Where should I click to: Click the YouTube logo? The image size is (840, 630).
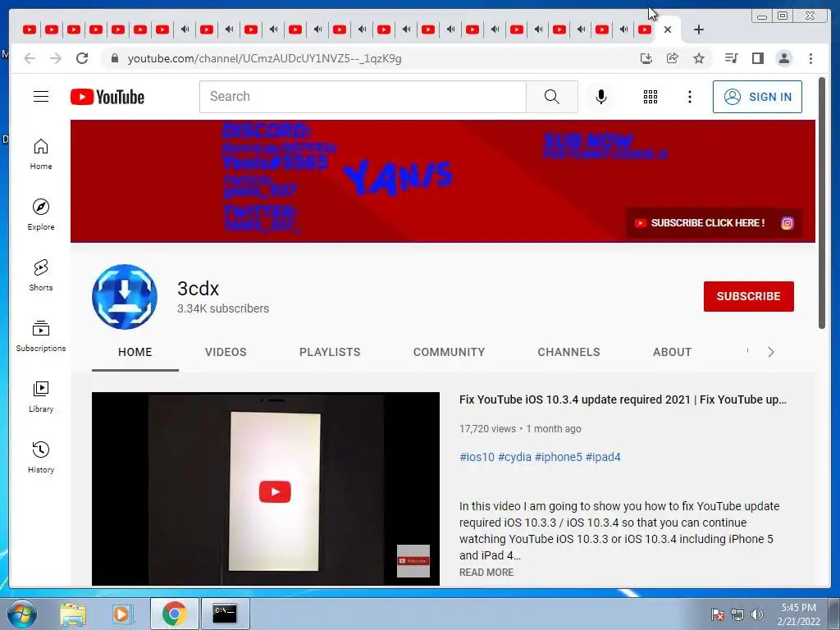pyautogui.click(x=107, y=97)
